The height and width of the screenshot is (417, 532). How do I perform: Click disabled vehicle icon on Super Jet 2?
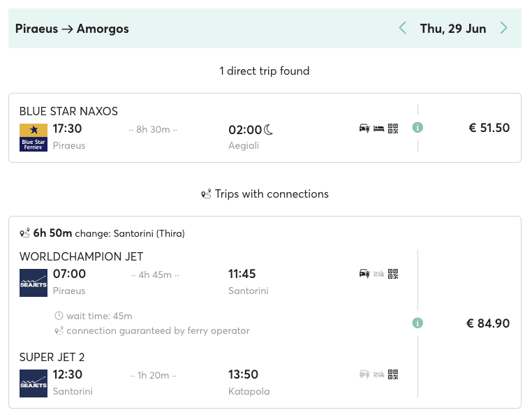pyautogui.click(x=364, y=374)
